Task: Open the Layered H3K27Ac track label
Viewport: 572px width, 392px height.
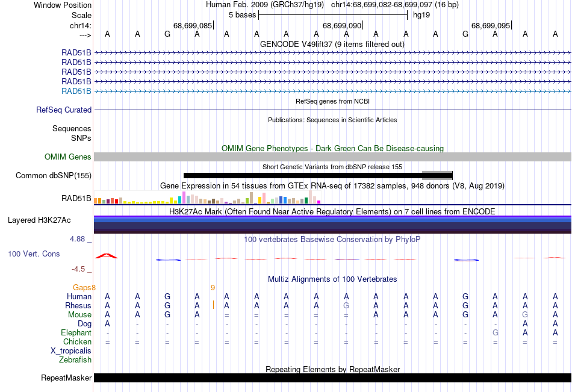Action: (x=39, y=220)
